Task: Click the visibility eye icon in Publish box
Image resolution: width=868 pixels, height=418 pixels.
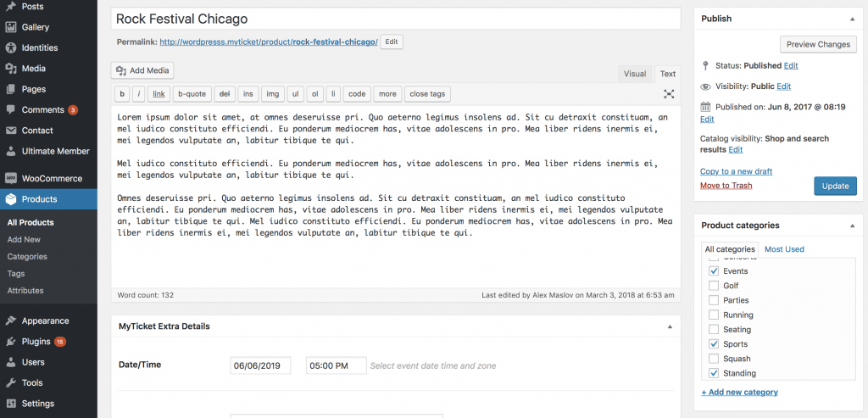Action: click(705, 87)
